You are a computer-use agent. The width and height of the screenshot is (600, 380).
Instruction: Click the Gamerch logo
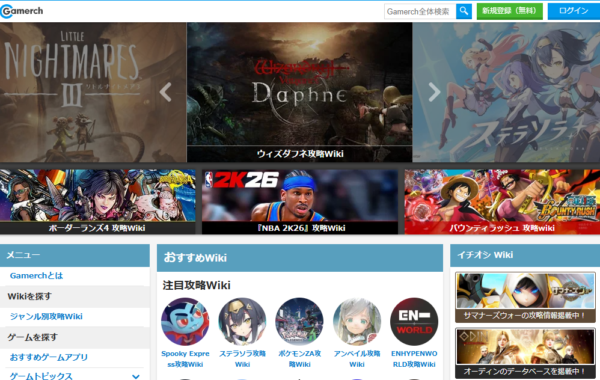coord(22,11)
